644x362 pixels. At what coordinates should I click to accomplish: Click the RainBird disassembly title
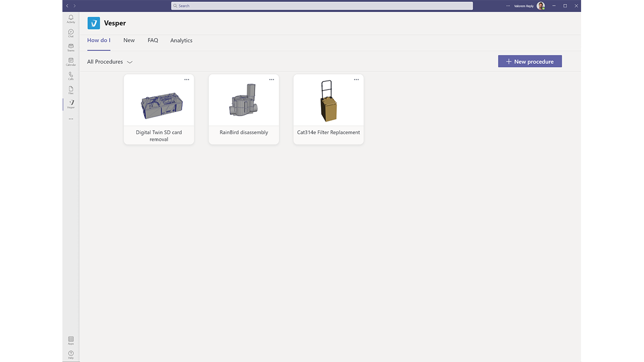tap(244, 132)
